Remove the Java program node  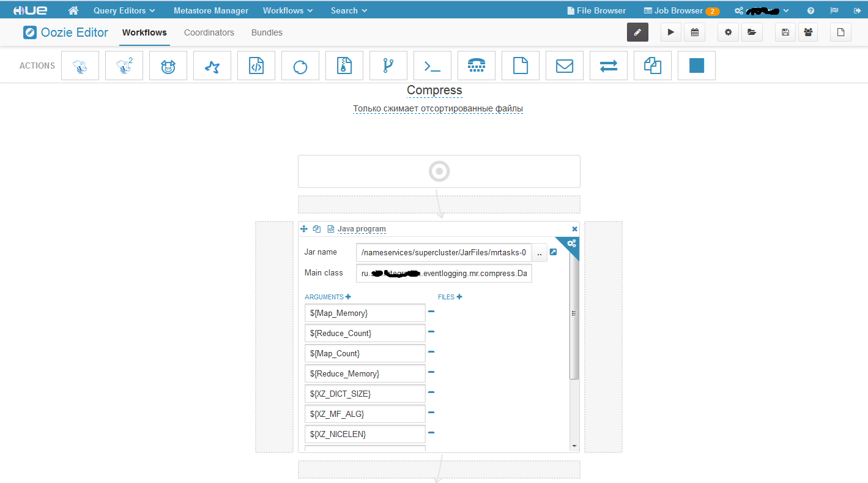(x=574, y=229)
